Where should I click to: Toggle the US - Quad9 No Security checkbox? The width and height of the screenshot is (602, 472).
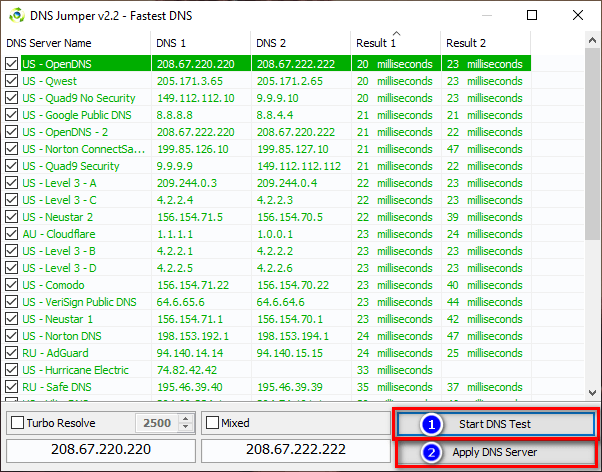pos(12,98)
